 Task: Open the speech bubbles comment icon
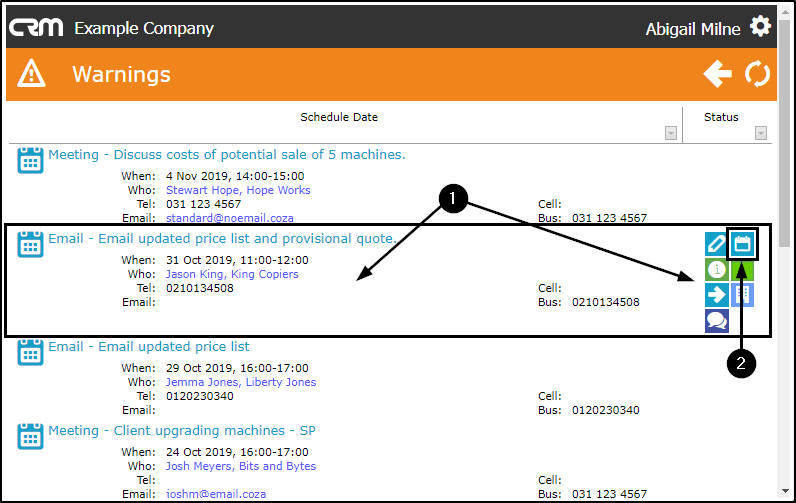tap(716, 320)
